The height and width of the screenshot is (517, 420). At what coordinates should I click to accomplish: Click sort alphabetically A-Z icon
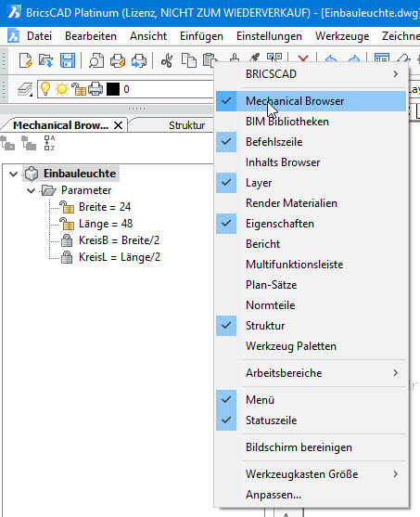click(x=49, y=143)
